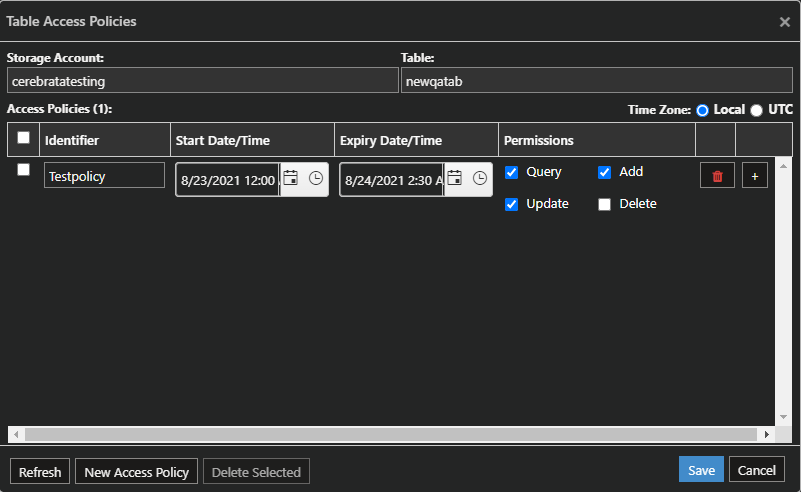The width and height of the screenshot is (801, 492).
Task: Open calendar picker for Start Date/Time
Action: 291,178
